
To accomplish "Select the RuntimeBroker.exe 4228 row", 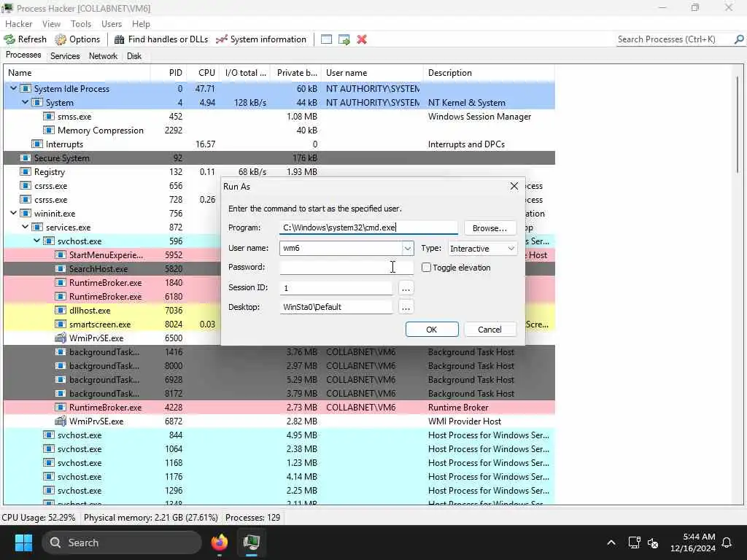I will click(279, 407).
